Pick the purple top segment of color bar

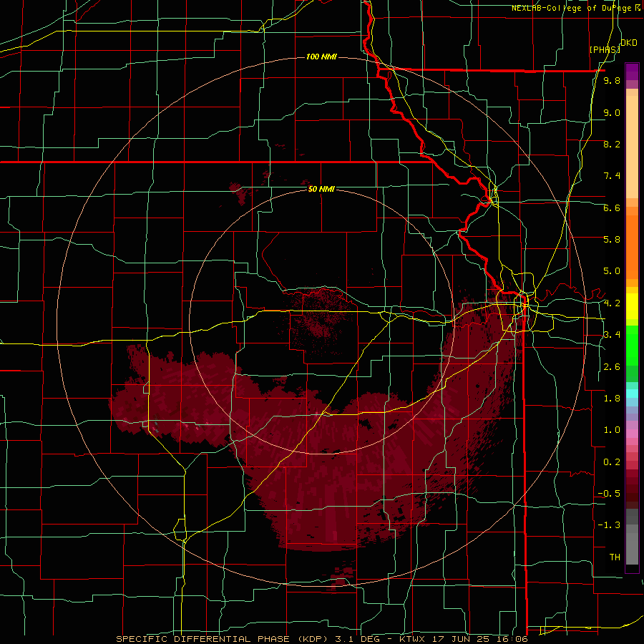[x=632, y=72]
